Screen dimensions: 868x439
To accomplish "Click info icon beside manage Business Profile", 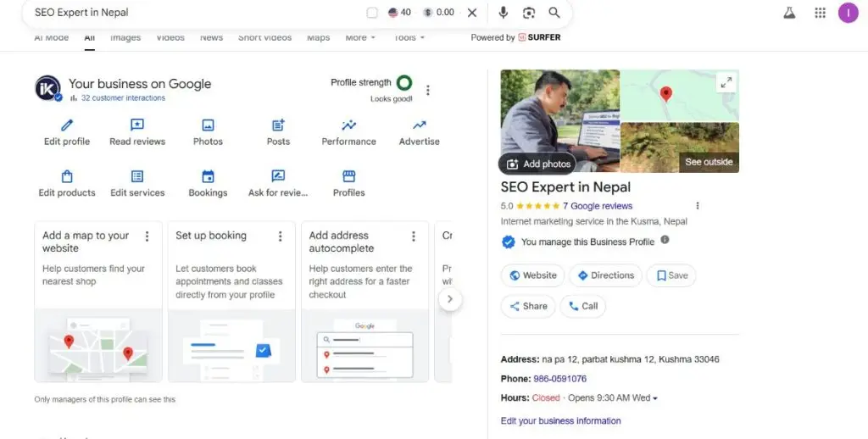I will [x=665, y=240].
